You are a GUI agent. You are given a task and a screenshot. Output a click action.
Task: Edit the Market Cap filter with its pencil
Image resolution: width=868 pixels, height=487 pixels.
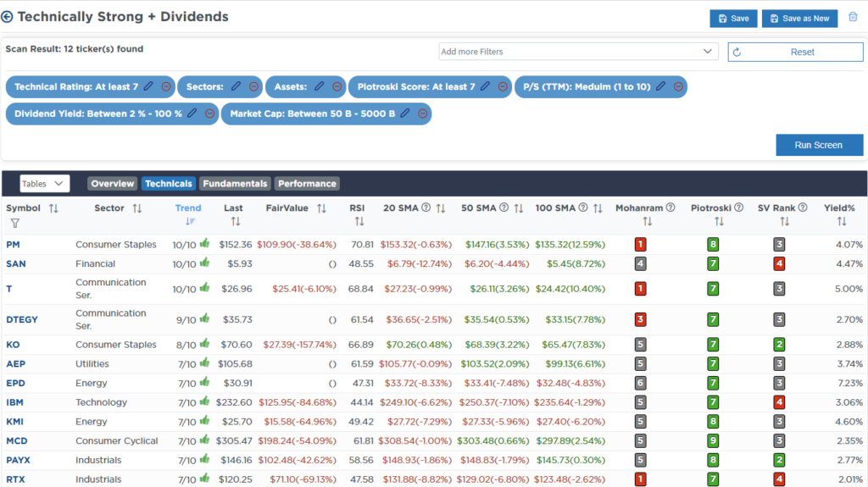click(405, 113)
